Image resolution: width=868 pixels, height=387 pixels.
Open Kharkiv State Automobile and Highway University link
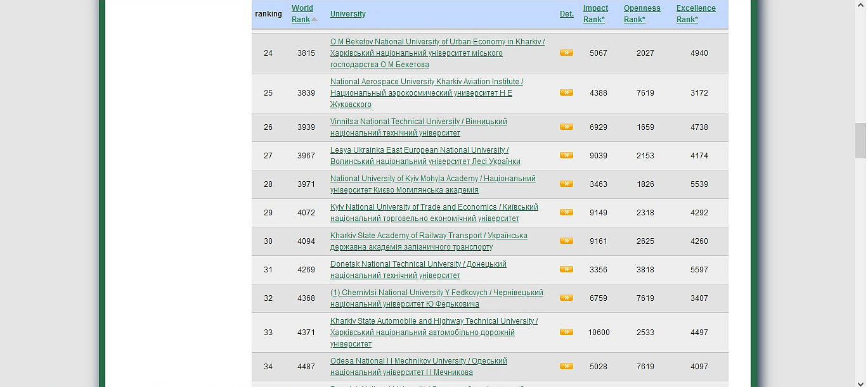tap(434, 333)
